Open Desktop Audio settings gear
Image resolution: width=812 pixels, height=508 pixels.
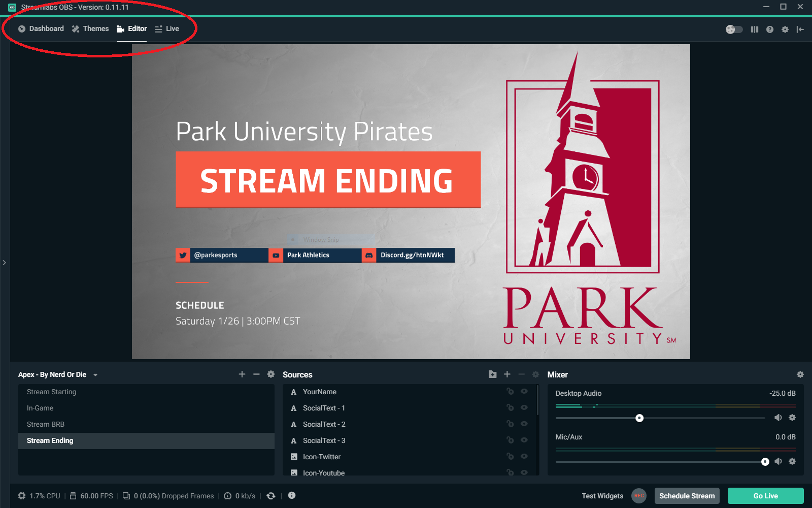tap(792, 418)
